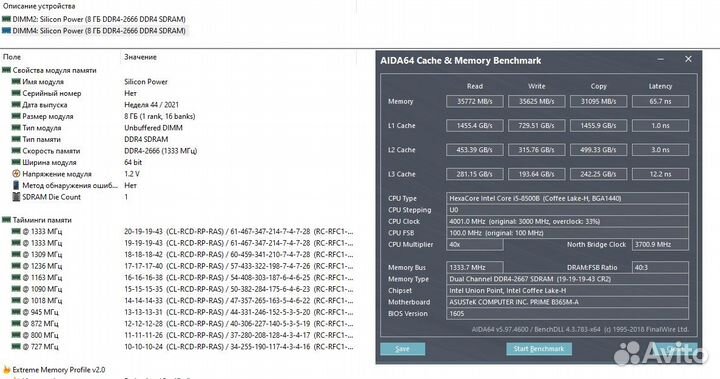Image resolution: width=720 pixels, height=379 pixels.
Task: Click the CPU Type field HexaCore Intel Core i5-8500B
Action: click(x=568, y=198)
